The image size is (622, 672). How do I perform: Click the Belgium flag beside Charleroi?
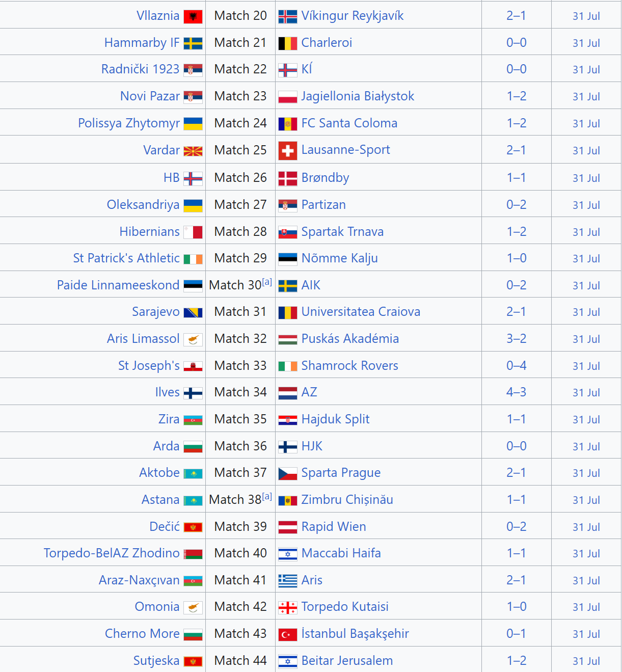288,43
